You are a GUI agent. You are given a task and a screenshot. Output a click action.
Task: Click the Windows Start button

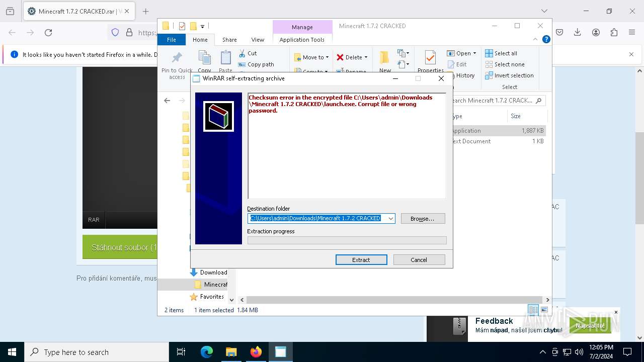click(12, 352)
